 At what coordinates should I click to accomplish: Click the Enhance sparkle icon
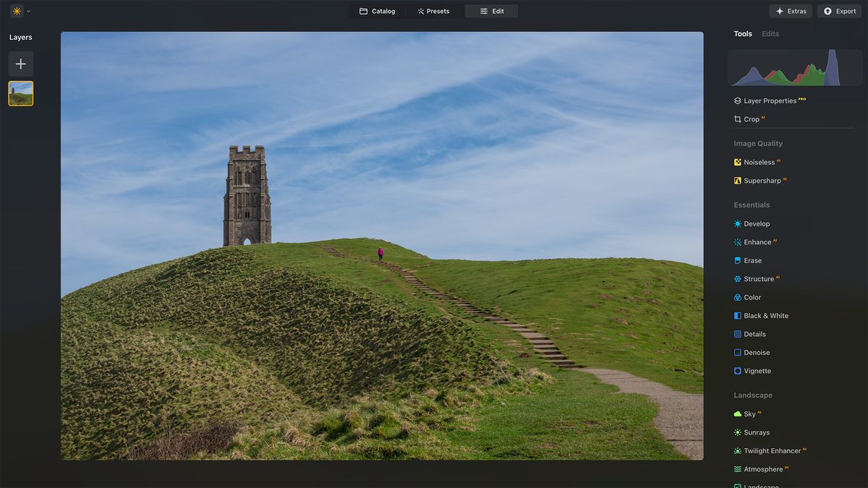738,242
